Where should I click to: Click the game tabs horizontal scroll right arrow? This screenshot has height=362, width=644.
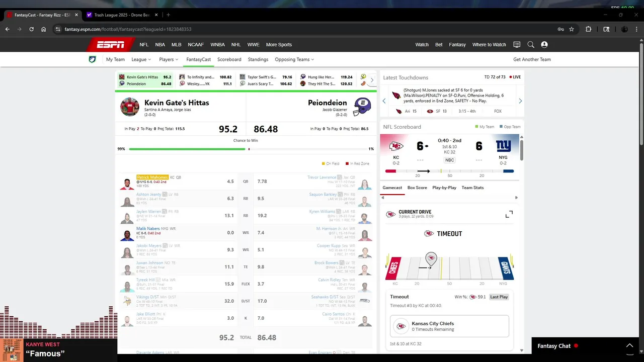tap(516, 198)
